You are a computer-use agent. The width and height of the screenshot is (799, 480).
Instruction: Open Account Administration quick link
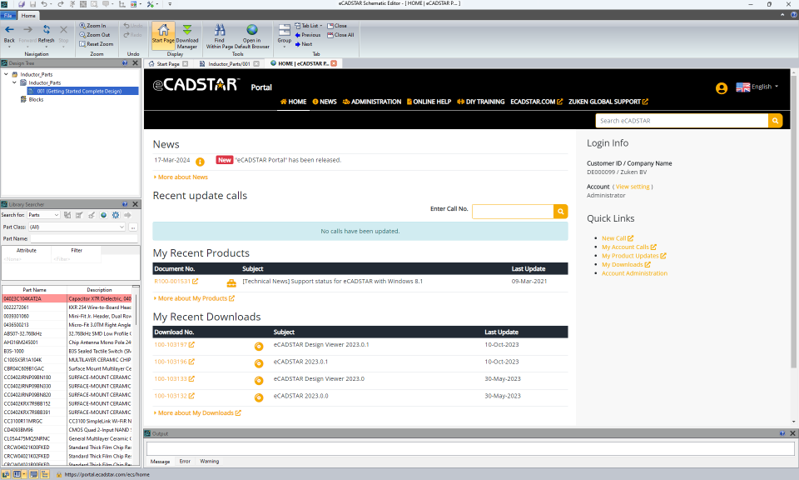634,274
